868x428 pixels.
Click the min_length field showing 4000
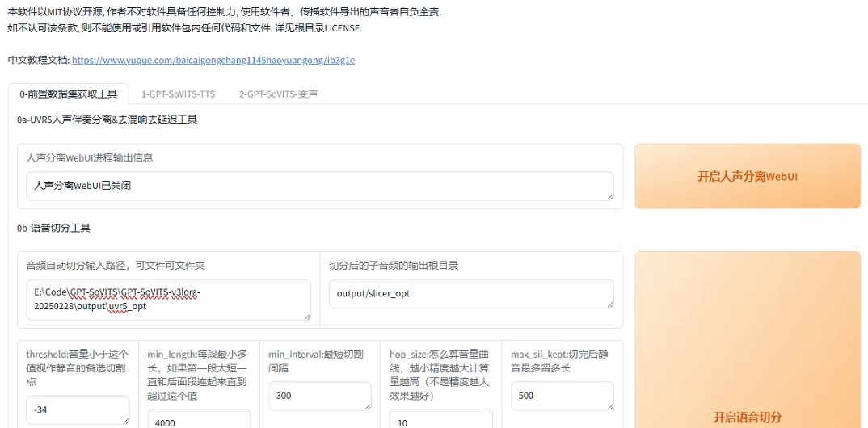coord(199,418)
